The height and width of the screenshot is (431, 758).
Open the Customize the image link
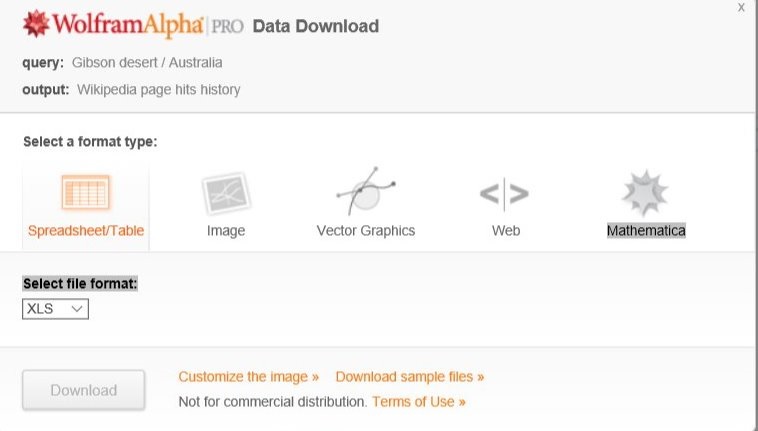pos(249,377)
